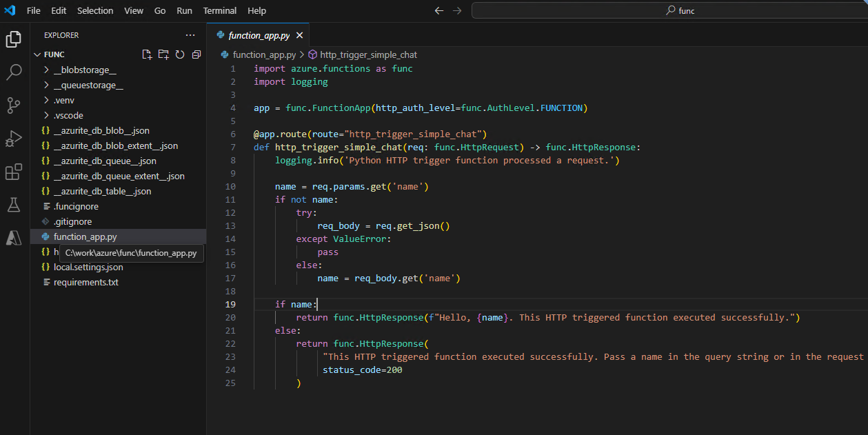Open the Terminal menu
This screenshot has height=435, width=868.
tap(220, 10)
